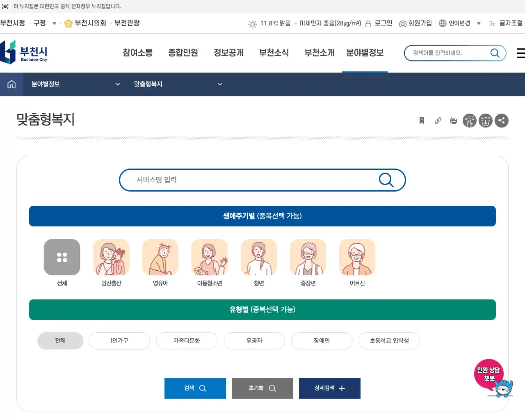Screen dimensions: 525x420
Task: Open the 종합민원 menu
Action: [183, 52]
